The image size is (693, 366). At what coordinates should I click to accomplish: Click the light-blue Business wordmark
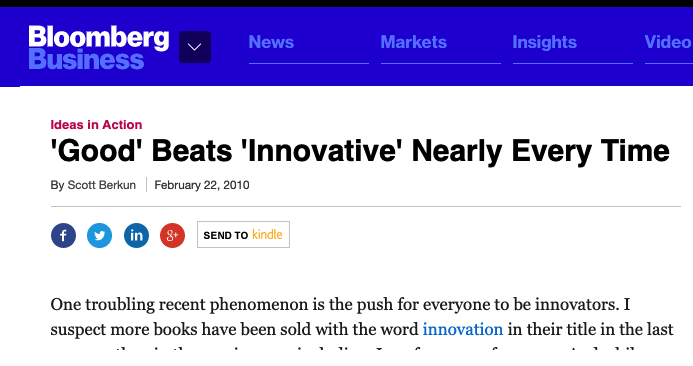86,60
